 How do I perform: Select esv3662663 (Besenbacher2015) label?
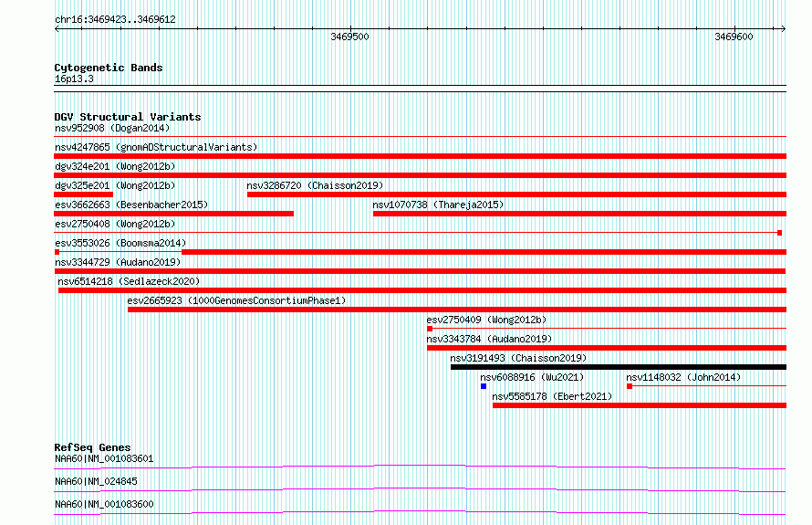[131, 205]
